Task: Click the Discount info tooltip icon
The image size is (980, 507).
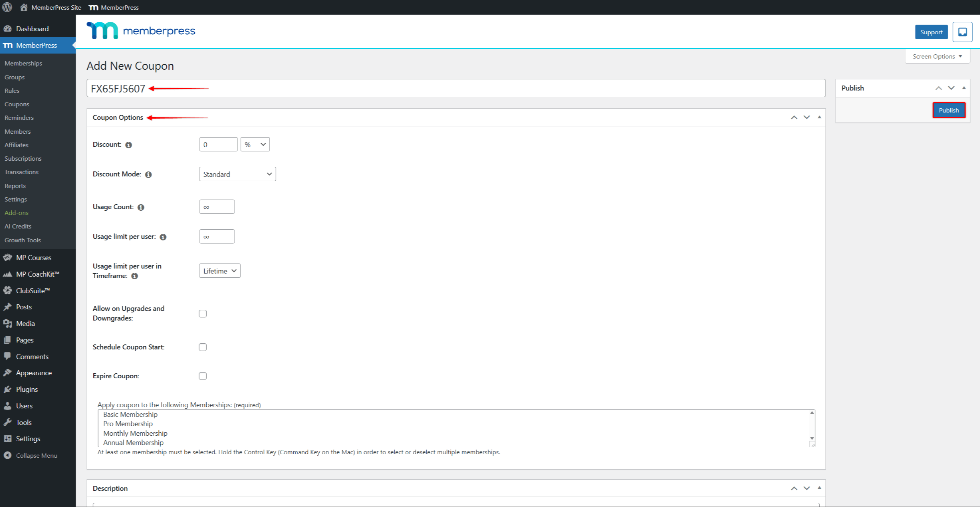Action: [129, 145]
